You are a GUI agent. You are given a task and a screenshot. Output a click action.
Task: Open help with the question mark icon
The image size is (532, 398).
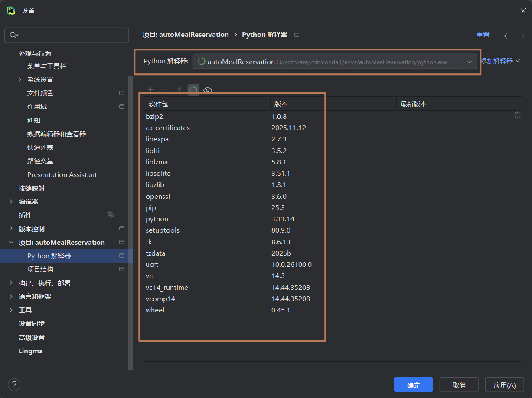click(x=14, y=385)
